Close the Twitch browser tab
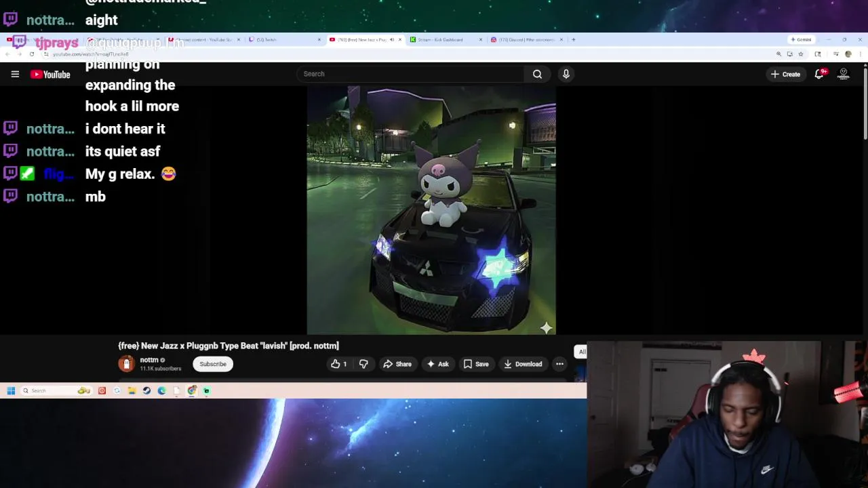Image resolution: width=868 pixels, height=488 pixels. pos(319,39)
